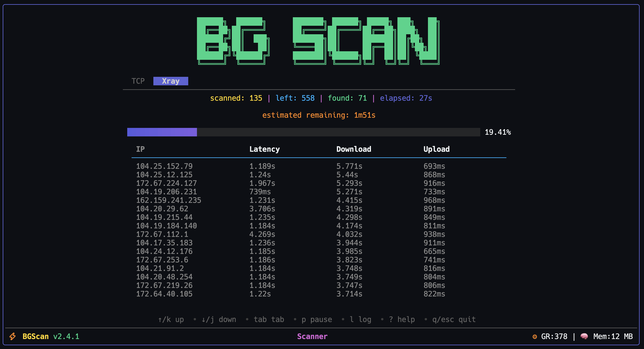Click the 739ms latency value

[260, 191]
